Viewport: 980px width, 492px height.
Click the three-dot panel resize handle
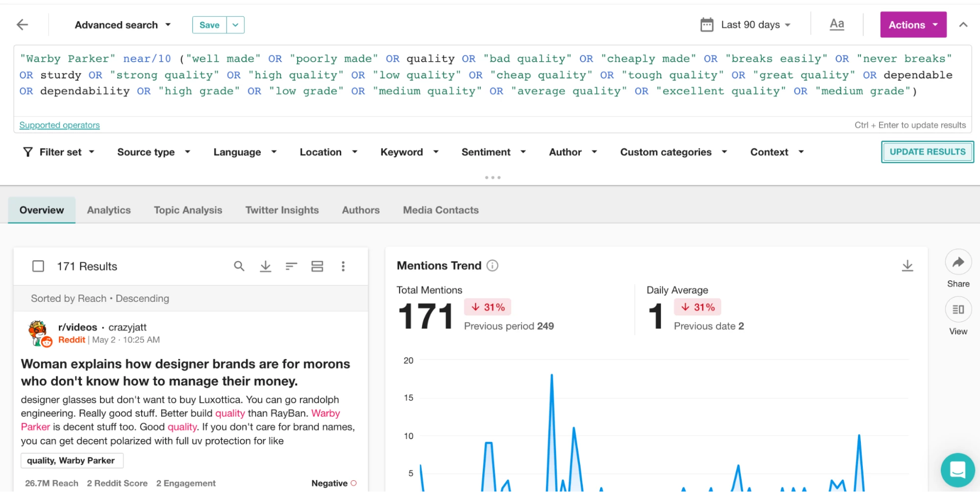(x=493, y=177)
